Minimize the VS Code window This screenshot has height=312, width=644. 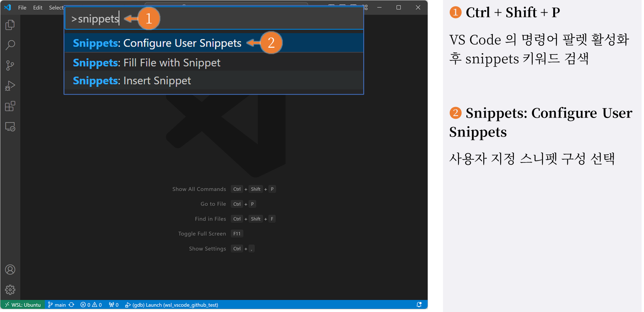[x=379, y=7]
